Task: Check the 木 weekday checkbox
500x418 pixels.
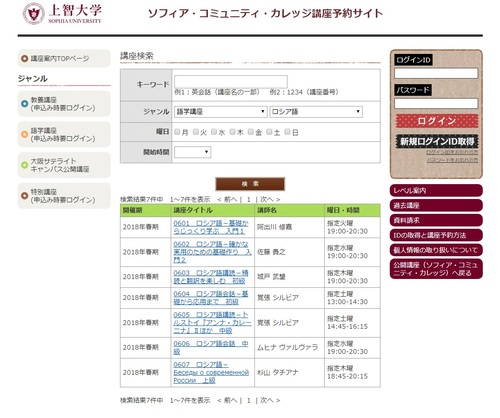Action: [232, 132]
